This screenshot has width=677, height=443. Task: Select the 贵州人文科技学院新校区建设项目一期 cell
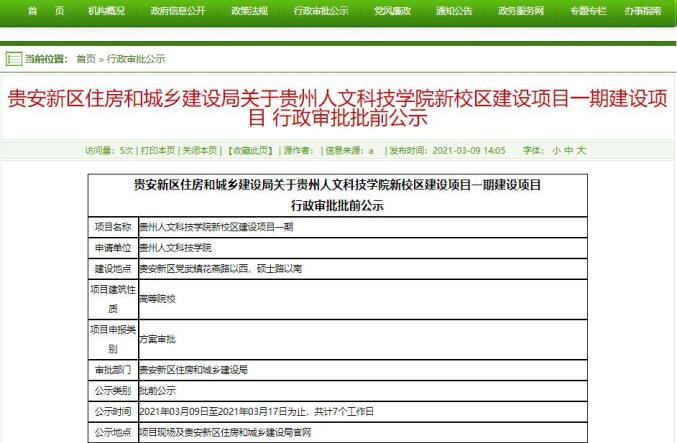point(363,227)
